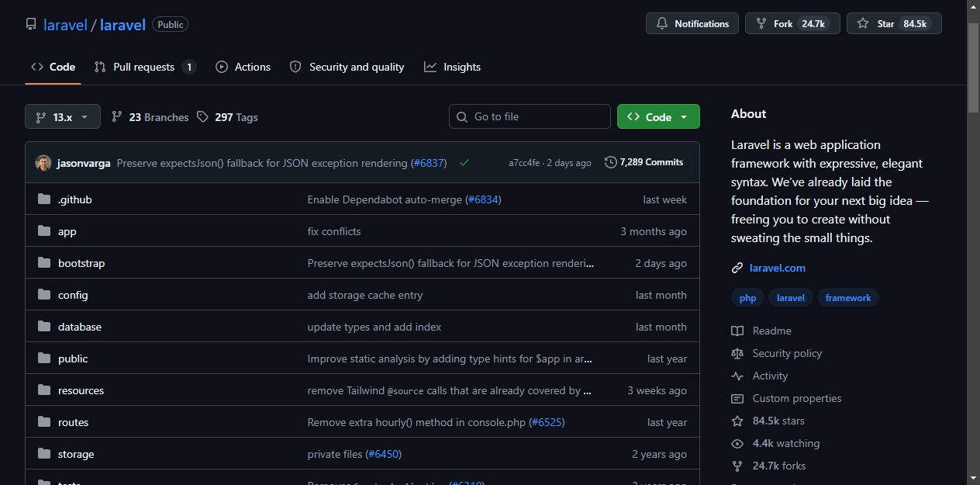
Task: Star the laravel repository
Action: pos(894,23)
